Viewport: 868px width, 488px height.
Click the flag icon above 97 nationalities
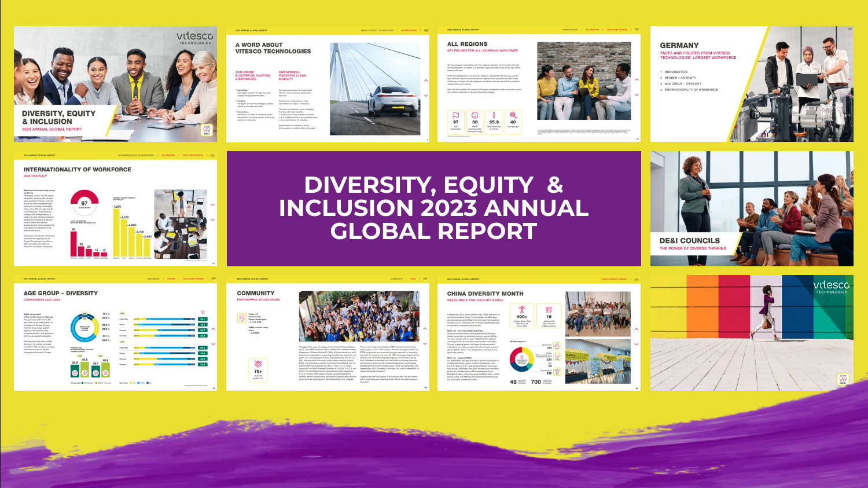pyautogui.click(x=456, y=115)
